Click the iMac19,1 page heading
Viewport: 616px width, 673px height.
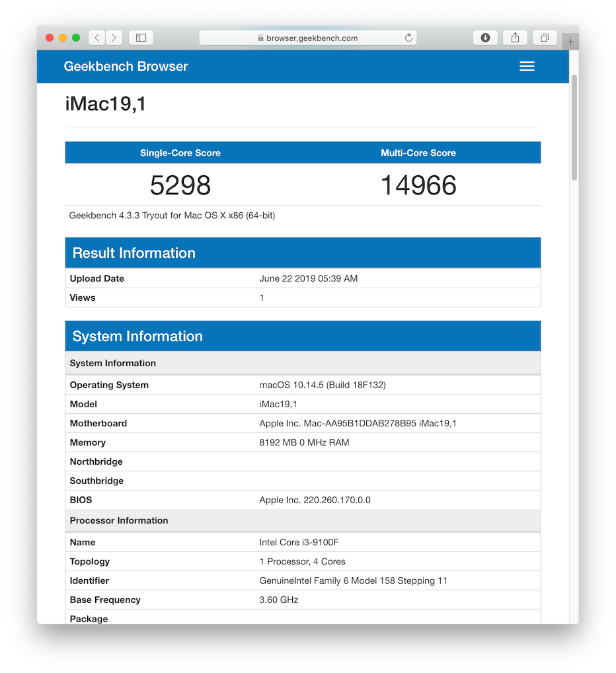[106, 104]
